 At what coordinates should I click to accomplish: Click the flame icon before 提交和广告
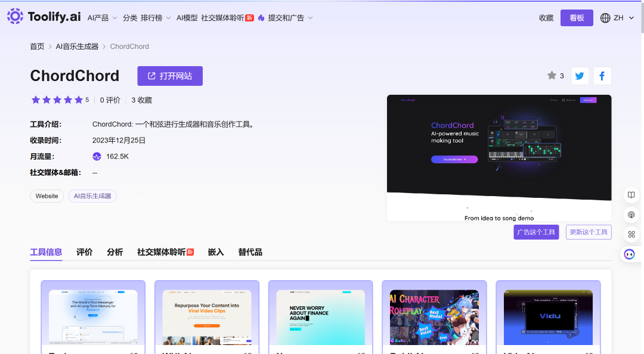coord(261,18)
